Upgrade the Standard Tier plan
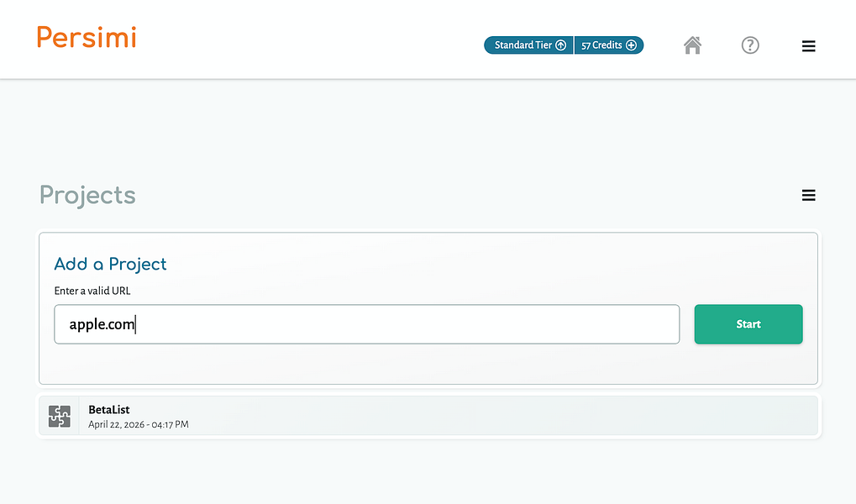 coord(528,45)
